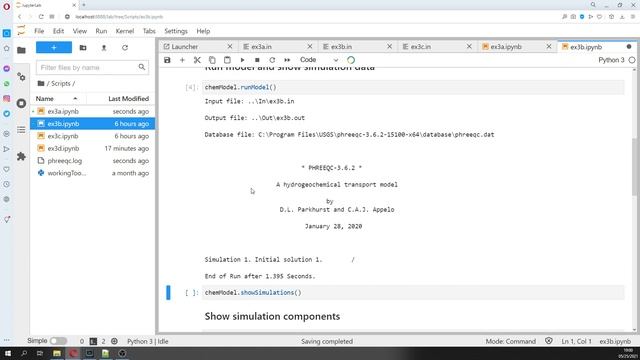
Task: Interrupt the kernel with stop icon
Action: [257, 60]
